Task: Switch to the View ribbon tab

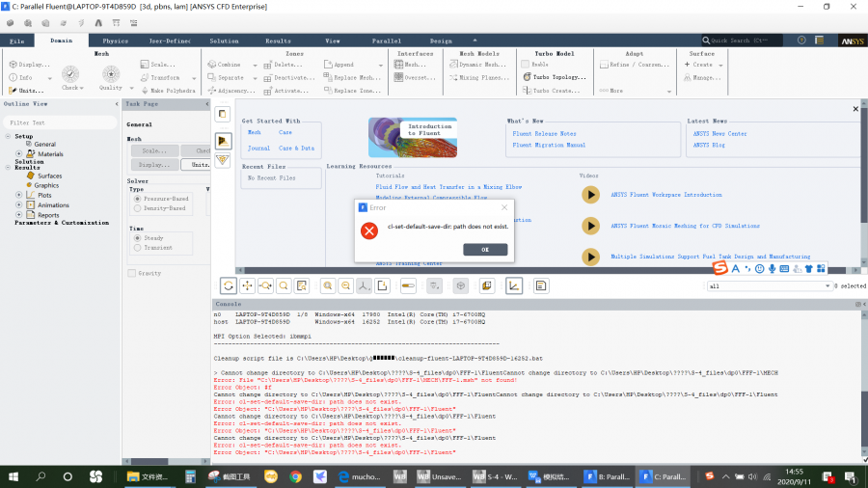Action: click(x=333, y=41)
